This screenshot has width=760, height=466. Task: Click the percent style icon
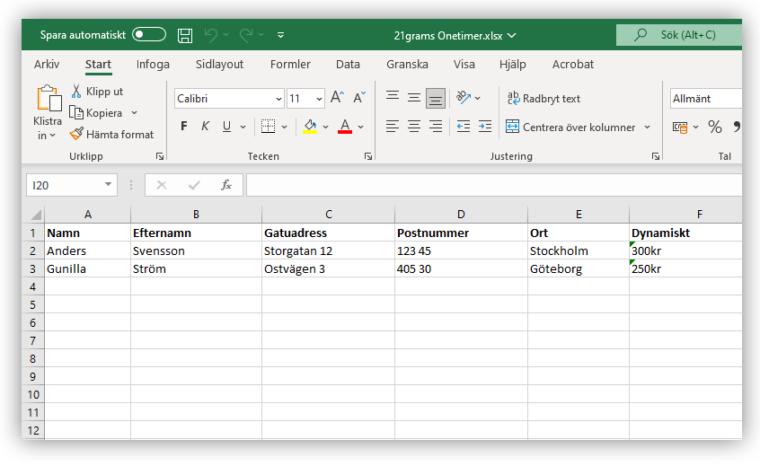pyautogui.click(x=714, y=127)
